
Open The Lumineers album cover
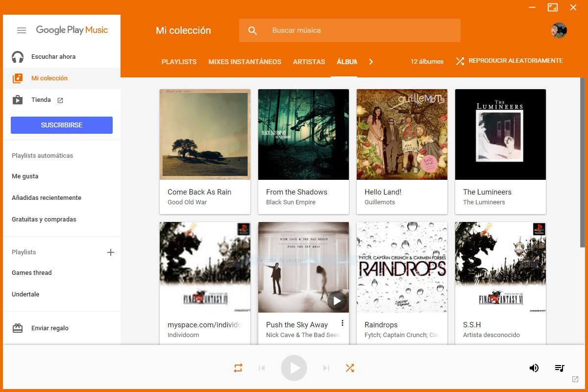pyautogui.click(x=500, y=135)
